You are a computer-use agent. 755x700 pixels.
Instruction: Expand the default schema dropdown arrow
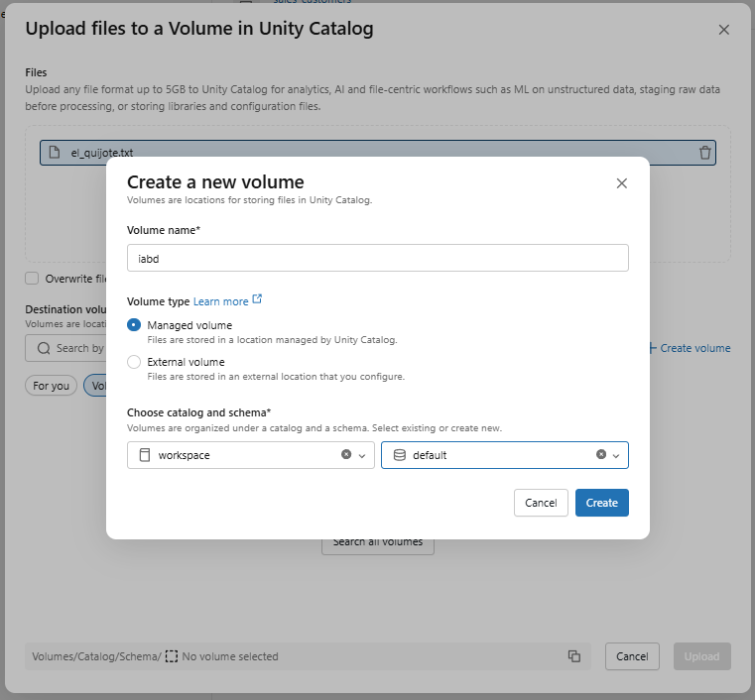616,456
